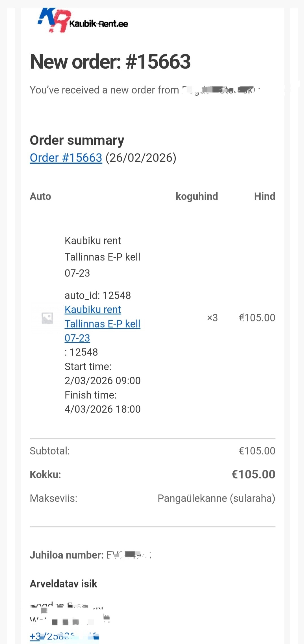Click the koguhind column header
The height and width of the screenshot is (644, 304).
point(197,196)
